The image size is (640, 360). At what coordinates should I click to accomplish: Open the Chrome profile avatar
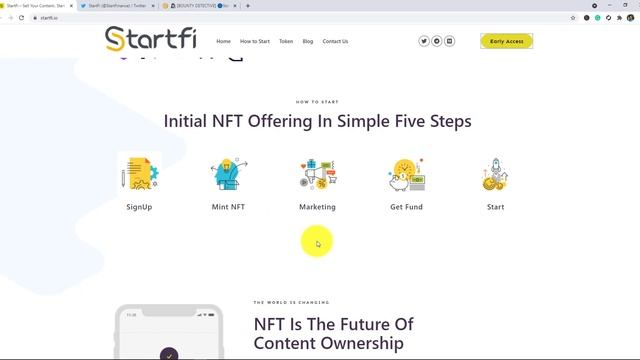coord(631,18)
